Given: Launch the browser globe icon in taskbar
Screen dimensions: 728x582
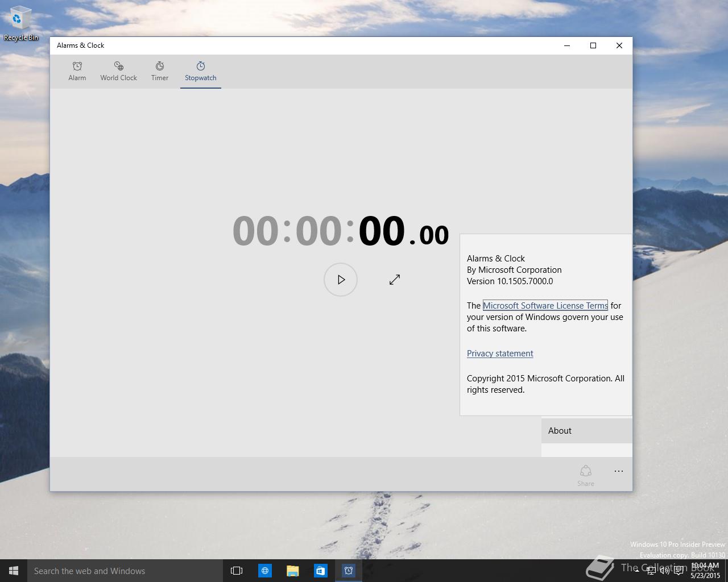Looking at the screenshot, I should tap(265, 571).
